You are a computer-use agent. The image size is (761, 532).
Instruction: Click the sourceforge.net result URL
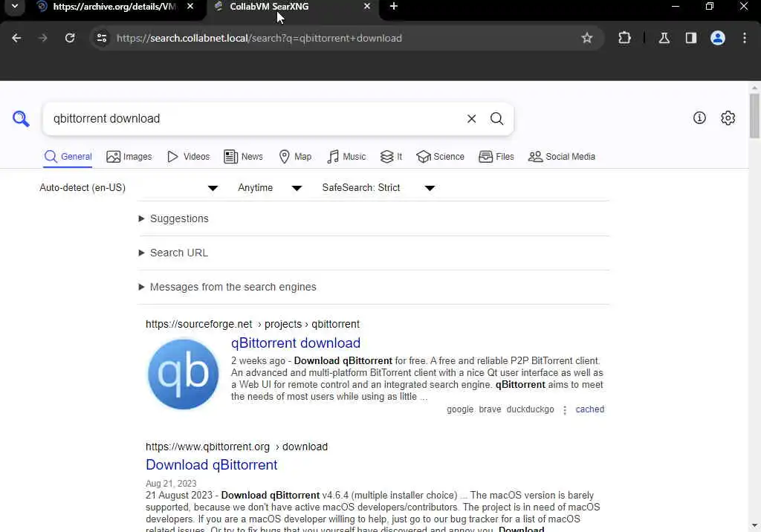click(x=253, y=324)
